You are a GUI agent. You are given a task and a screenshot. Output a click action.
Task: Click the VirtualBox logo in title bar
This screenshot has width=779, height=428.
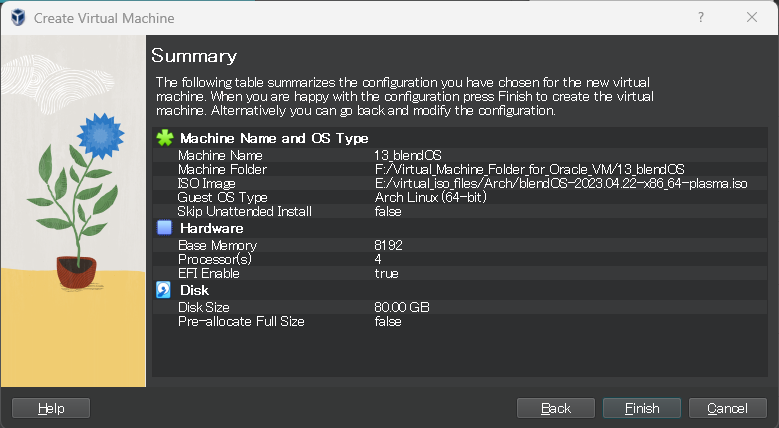(16, 18)
